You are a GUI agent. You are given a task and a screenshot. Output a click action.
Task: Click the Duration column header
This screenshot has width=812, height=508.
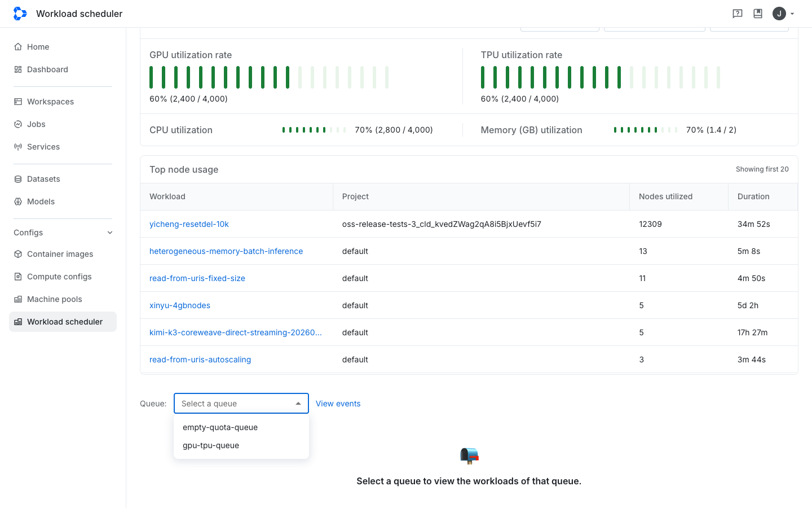tap(763, 196)
